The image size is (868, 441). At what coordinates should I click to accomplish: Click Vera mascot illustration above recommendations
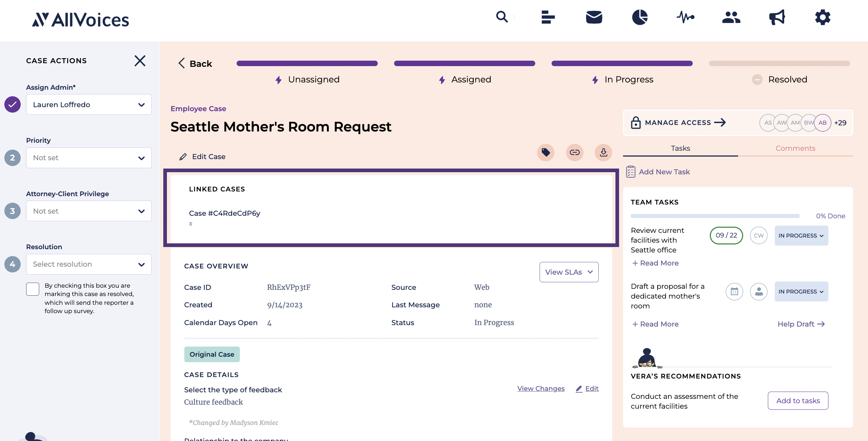(647, 358)
